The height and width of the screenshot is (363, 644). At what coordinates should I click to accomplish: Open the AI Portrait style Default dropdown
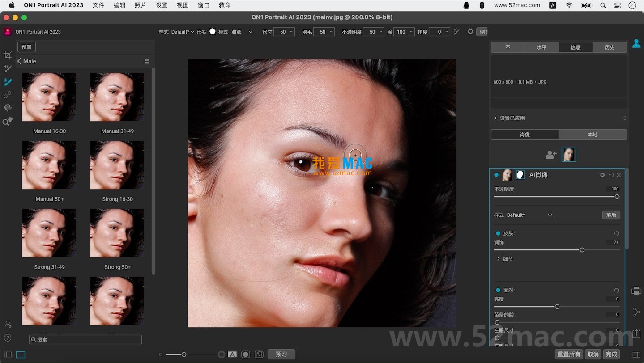[529, 215]
